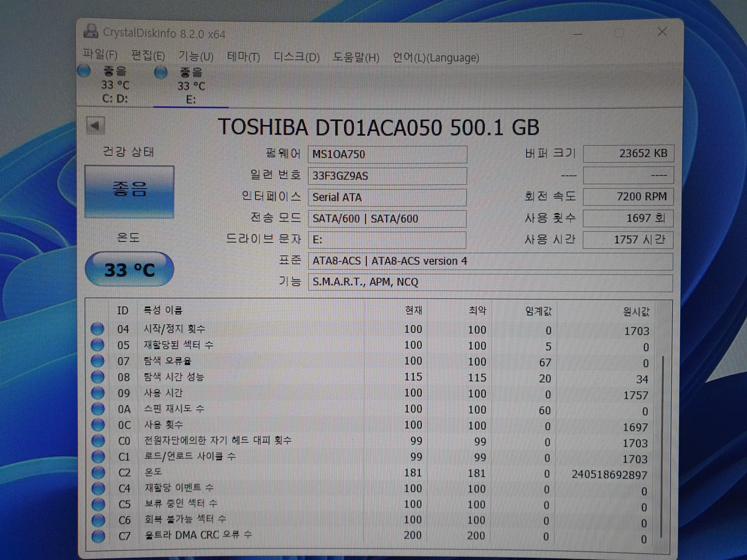
Task: Minimize the CrystalDiskInfo window
Action: click(x=577, y=34)
